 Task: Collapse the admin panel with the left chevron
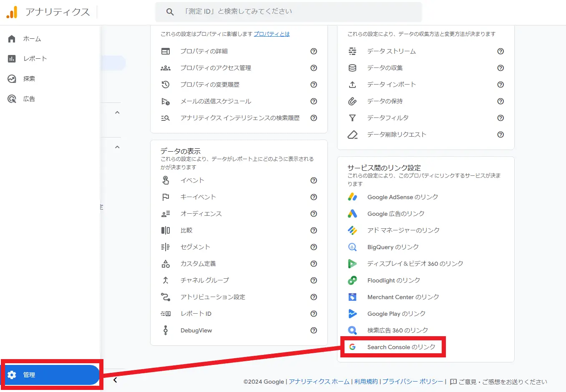(x=115, y=380)
